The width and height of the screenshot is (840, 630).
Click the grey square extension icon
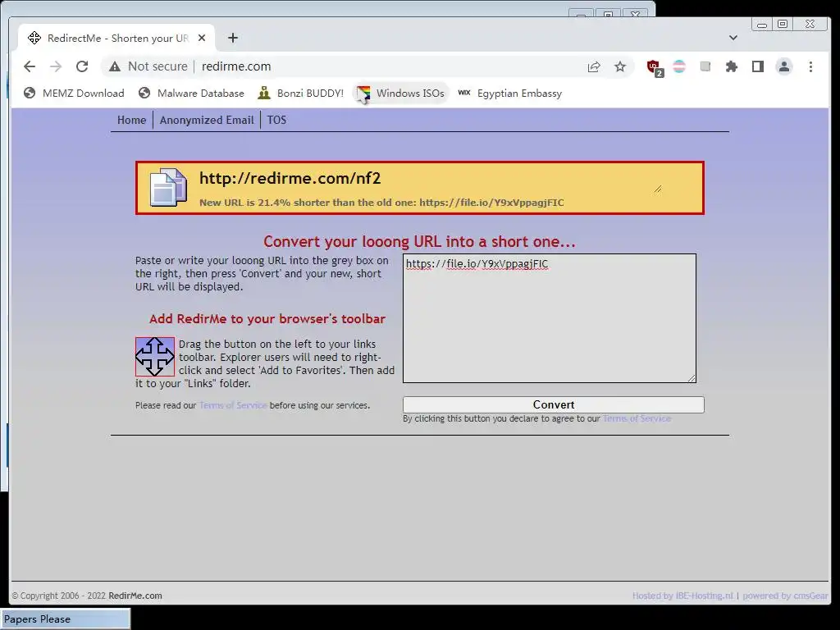tap(705, 66)
